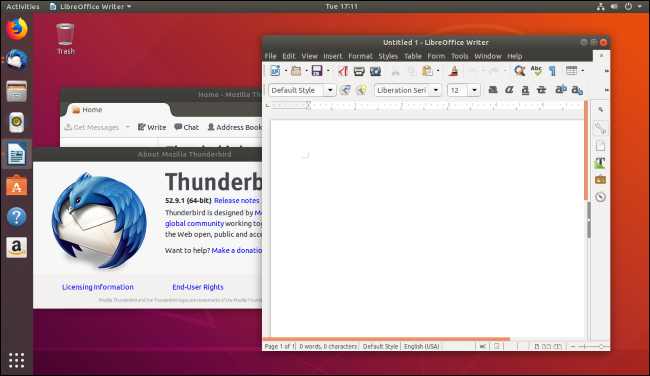Switch to book view in status bar
The image size is (650, 376).
click(558, 347)
